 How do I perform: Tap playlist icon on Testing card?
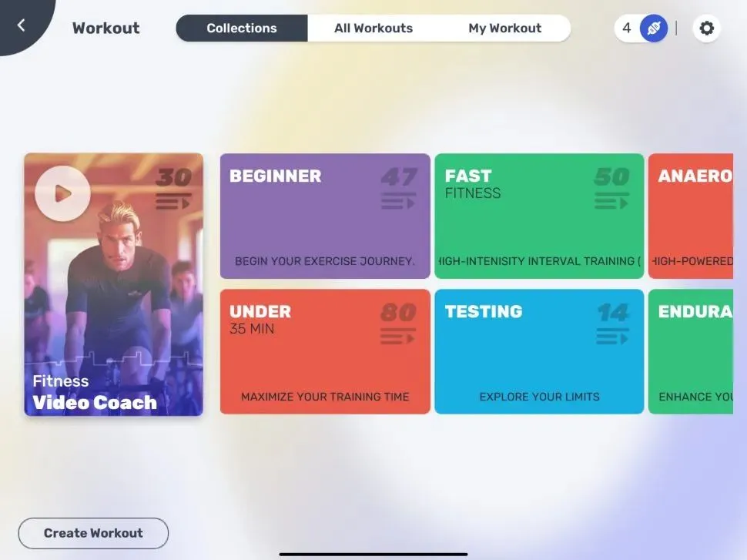(x=611, y=337)
